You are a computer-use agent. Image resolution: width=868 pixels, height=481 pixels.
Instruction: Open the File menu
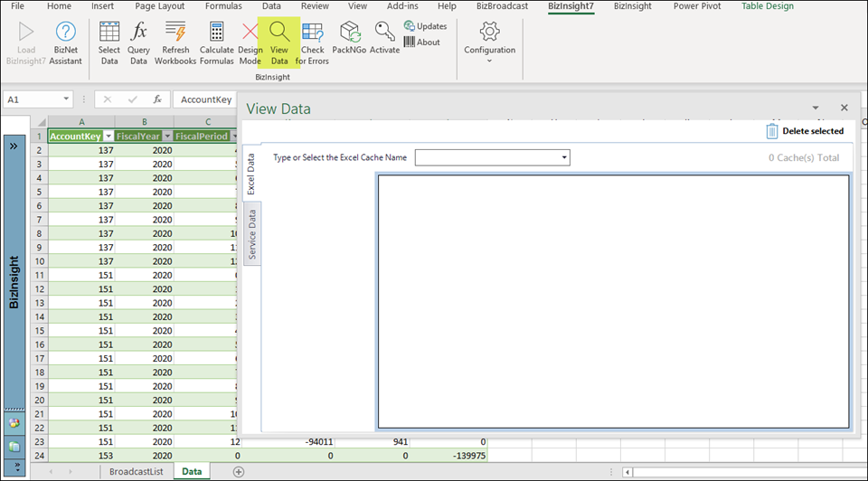[18, 6]
